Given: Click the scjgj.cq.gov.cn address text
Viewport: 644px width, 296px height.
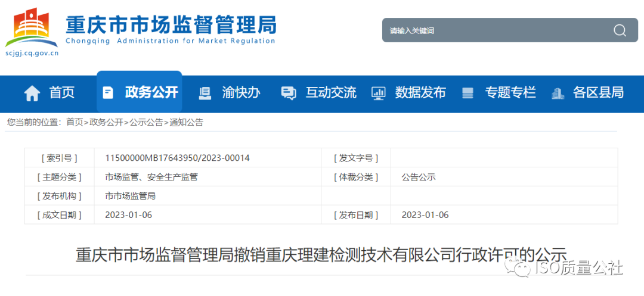Looking at the screenshot, I should pyautogui.click(x=32, y=53).
